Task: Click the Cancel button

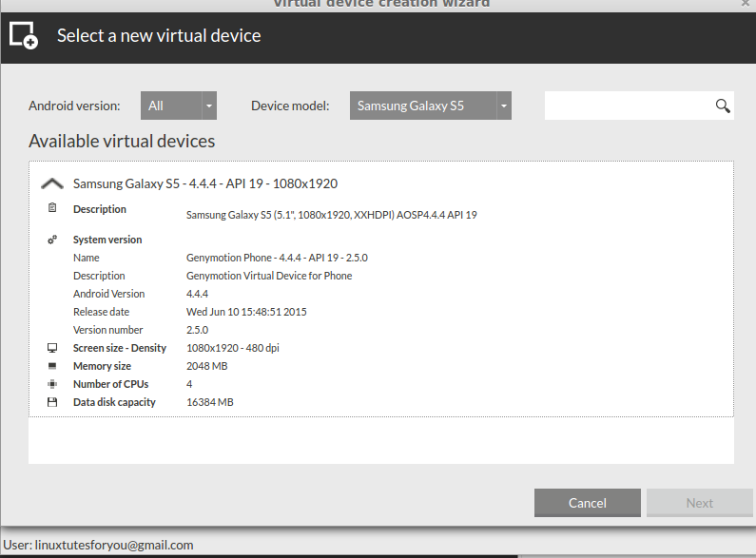Action: click(588, 503)
